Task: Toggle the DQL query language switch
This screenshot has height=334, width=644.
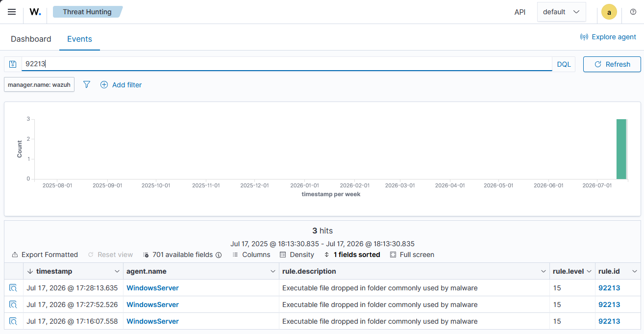Action: point(564,64)
